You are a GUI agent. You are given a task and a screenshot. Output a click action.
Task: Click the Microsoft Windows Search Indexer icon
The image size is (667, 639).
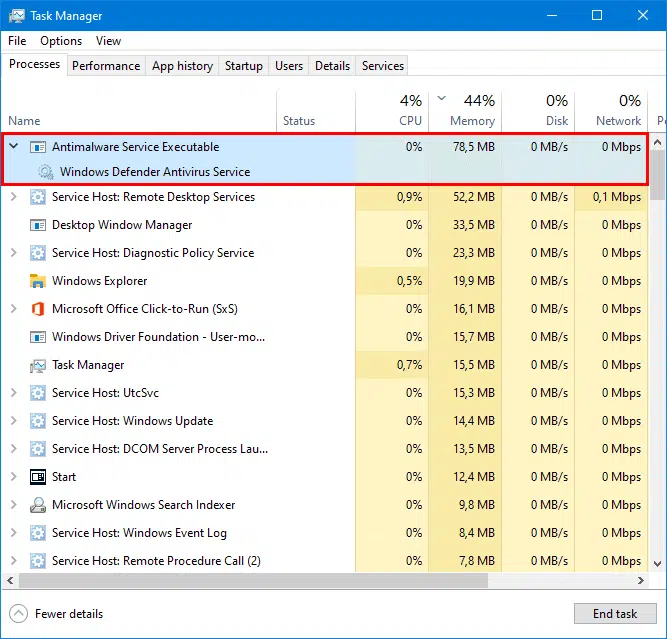coord(38,505)
